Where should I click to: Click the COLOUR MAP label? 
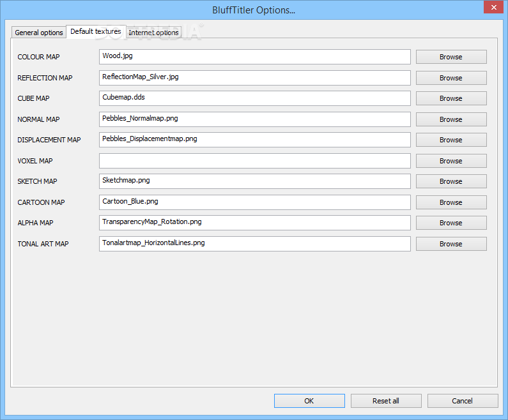(x=38, y=57)
